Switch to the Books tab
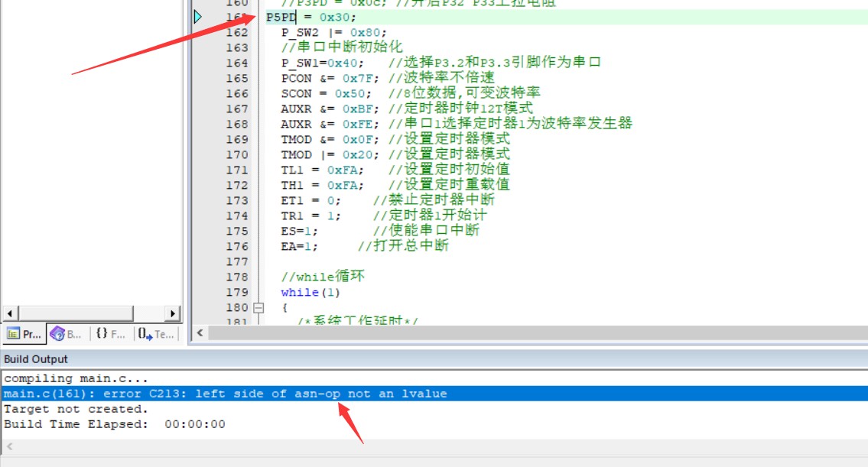Viewport: 868px width, 467px height. click(x=67, y=334)
